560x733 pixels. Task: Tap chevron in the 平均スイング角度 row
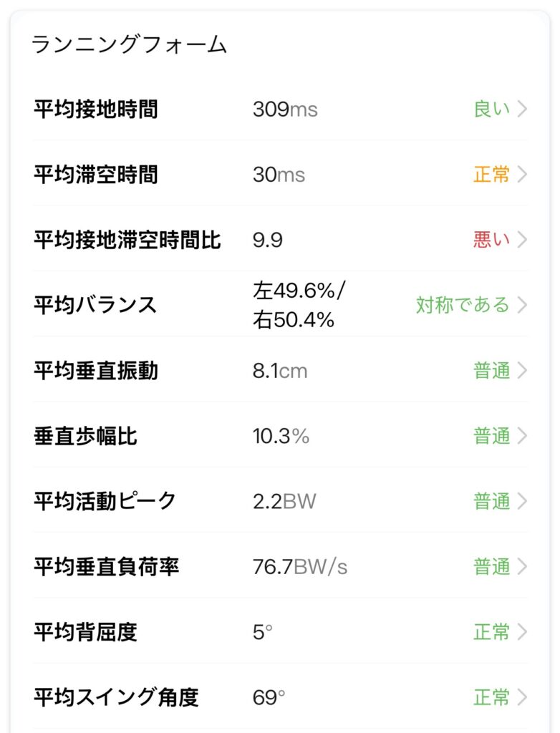click(x=522, y=697)
